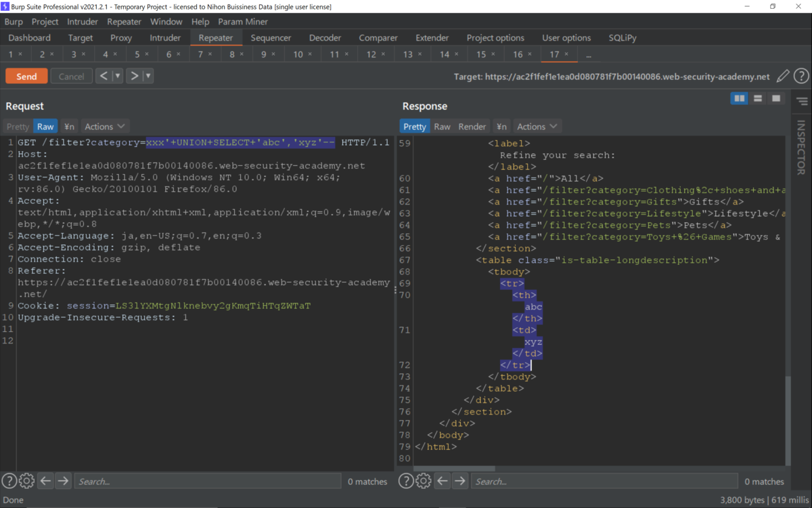Switch to tabbed combined layout view

(776, 99)
